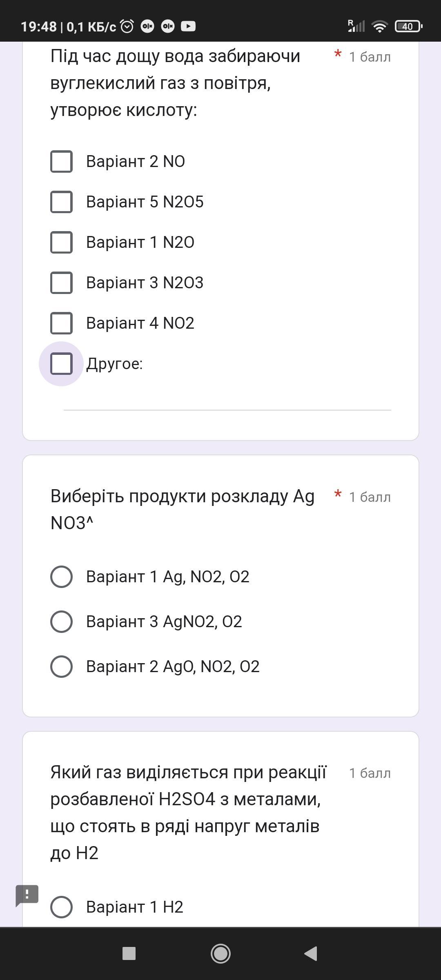
Task: Check the 'Варіант 2 NO' checkbox
Action: pyautogui.click(x=61, y=161)
